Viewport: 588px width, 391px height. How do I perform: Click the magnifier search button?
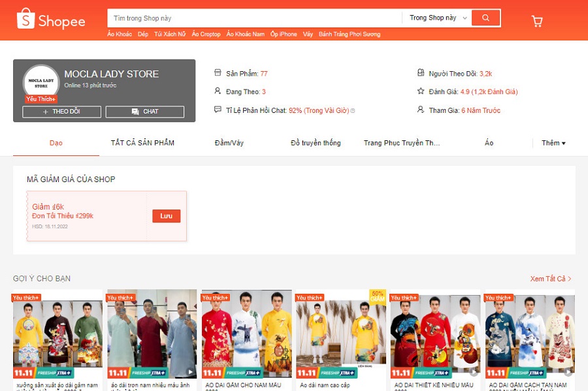pos(485,18)
